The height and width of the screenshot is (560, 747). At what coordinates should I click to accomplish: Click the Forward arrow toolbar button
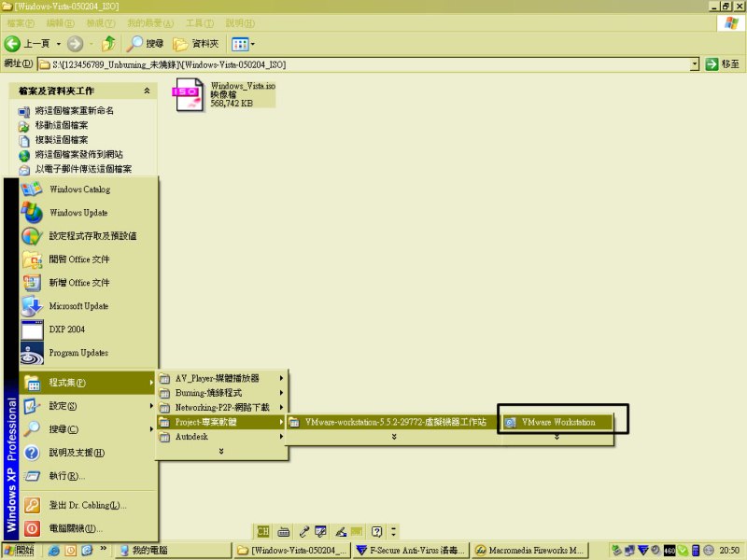pos(75,44)
